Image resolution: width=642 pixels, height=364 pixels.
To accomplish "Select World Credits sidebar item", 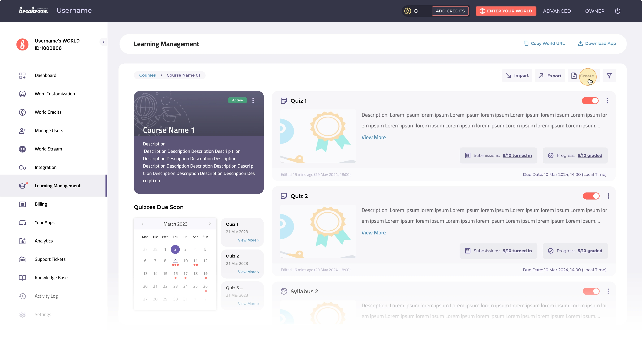I will [48, 112].
